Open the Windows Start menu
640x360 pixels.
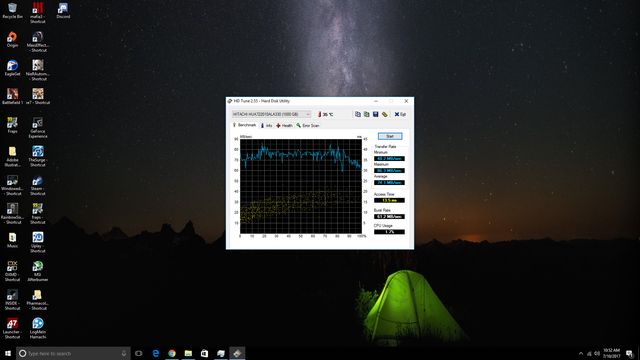coord(8,353)
